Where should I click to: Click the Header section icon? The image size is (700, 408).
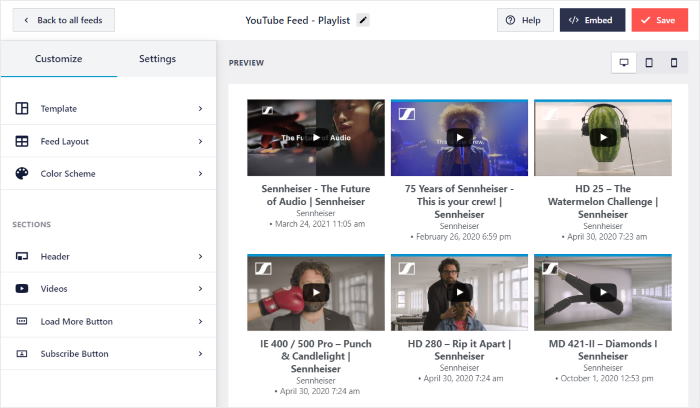point(22,256)
